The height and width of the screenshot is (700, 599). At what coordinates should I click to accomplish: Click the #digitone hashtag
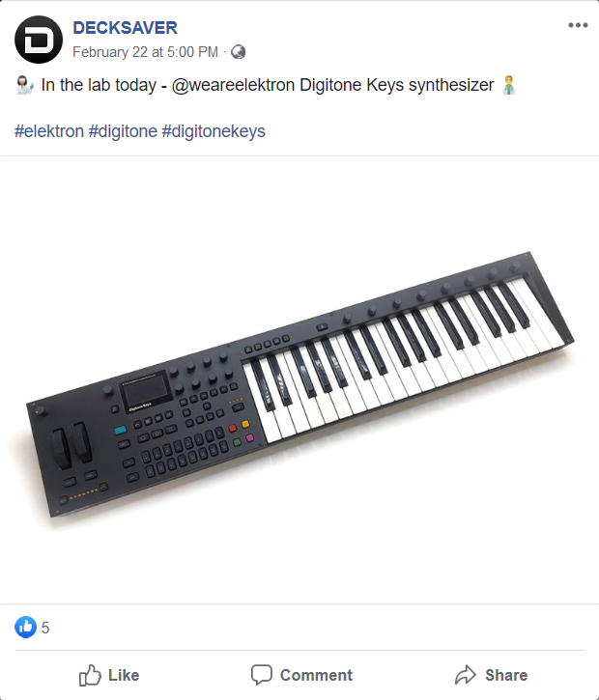point(123,131)
